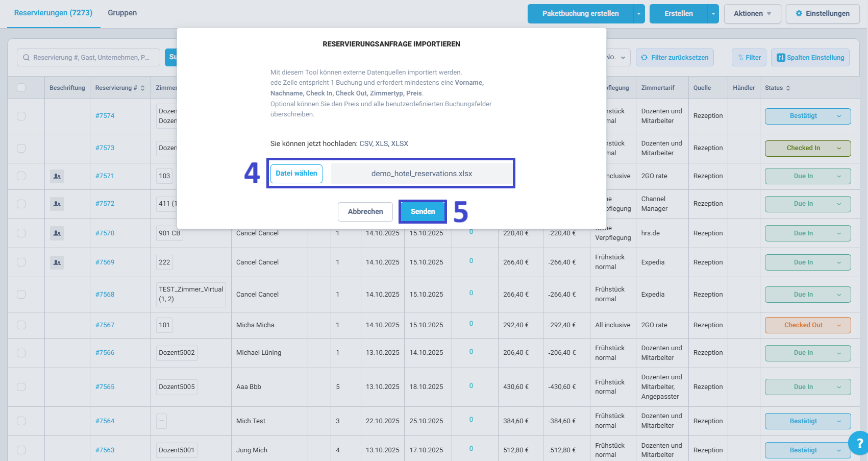Open the Checked Out status dropdown for #7567
This screenshot has width=868, height=461.
click(808, 325)
